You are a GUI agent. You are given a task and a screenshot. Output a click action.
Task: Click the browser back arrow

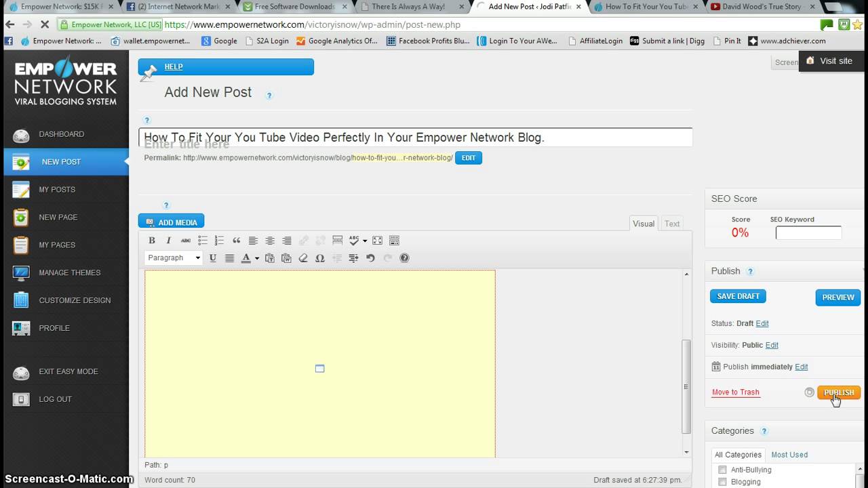pyautogui.click(x=10, y=24)
